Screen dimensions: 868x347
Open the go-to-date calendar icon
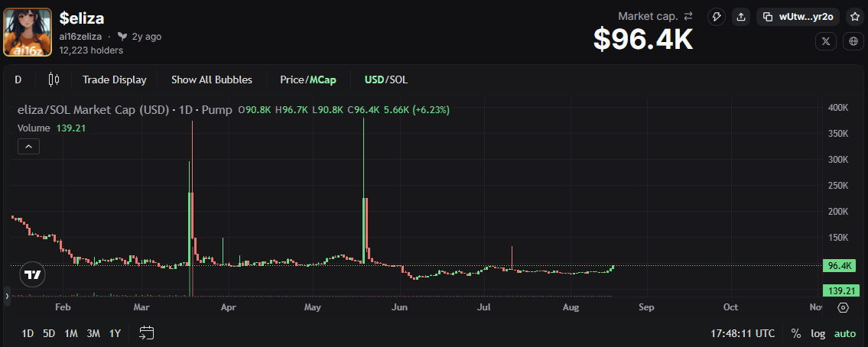click(x=146, y=332)
